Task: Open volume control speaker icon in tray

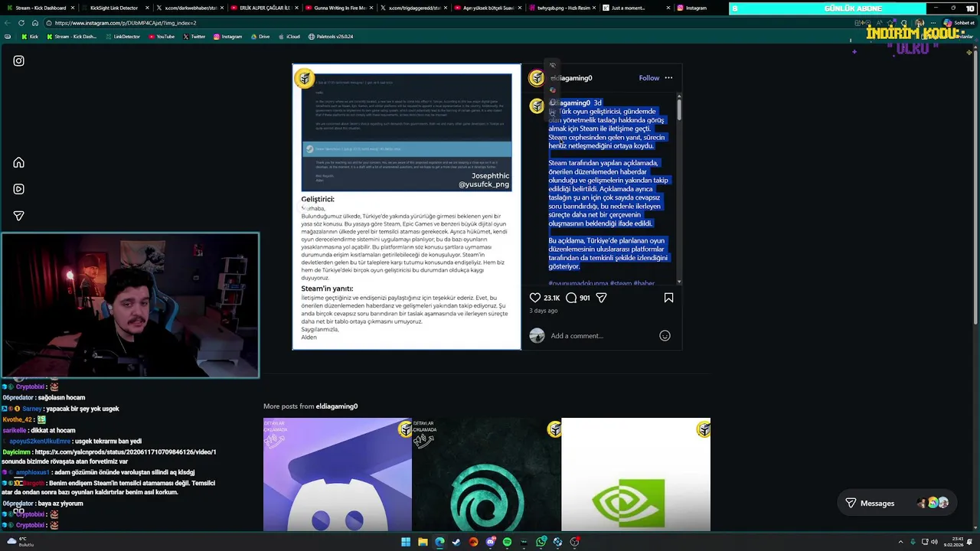Action: (934, 542)
